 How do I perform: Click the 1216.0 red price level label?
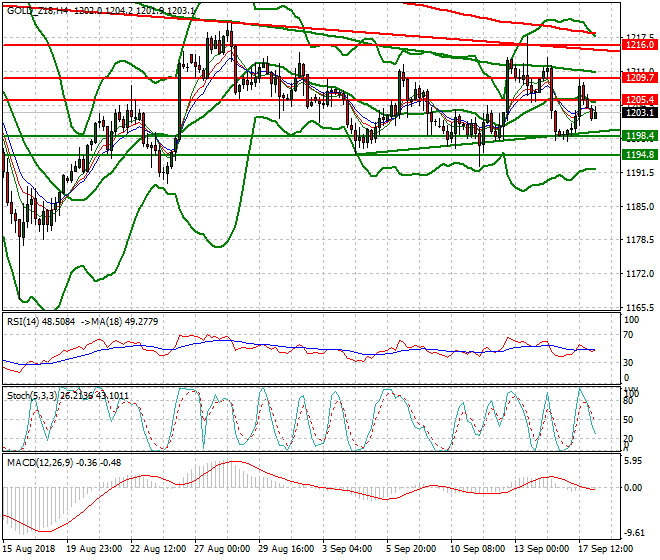[639, 45]
